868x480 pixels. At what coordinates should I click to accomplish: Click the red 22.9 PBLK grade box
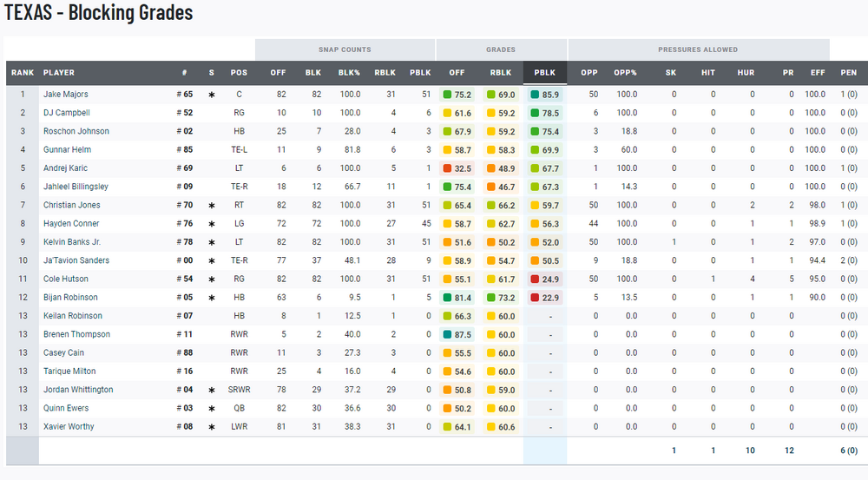(544, 298)
